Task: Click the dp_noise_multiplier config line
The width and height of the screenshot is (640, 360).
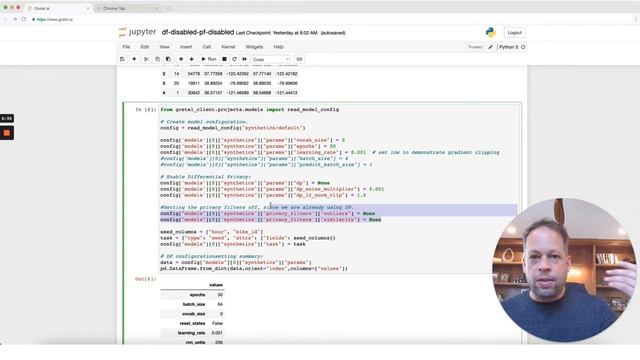Action: click(x=272, y=189)
